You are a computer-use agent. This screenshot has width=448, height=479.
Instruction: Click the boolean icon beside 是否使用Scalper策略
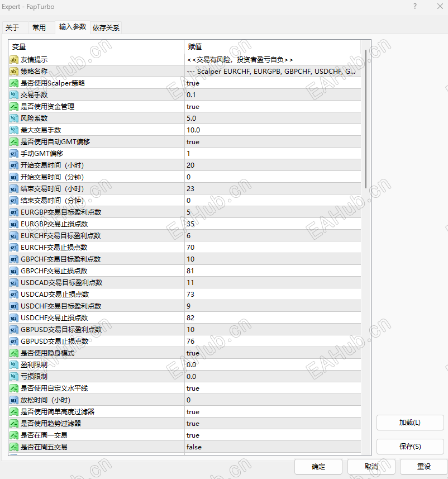[14, 83]
